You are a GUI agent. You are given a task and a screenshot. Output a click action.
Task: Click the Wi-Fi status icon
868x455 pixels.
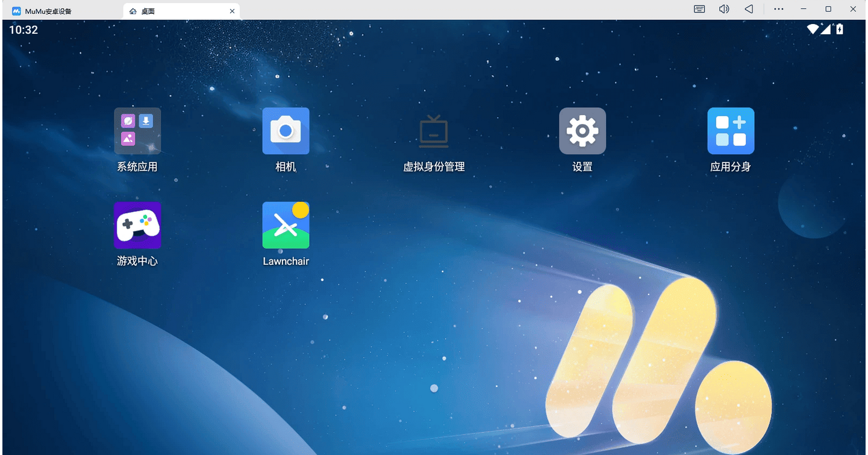(x=813, y=29)
